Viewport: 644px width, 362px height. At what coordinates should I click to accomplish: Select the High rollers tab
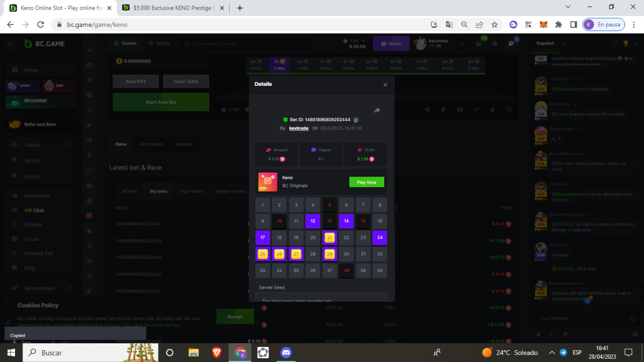pyautogui.click(x=192, y=191)
